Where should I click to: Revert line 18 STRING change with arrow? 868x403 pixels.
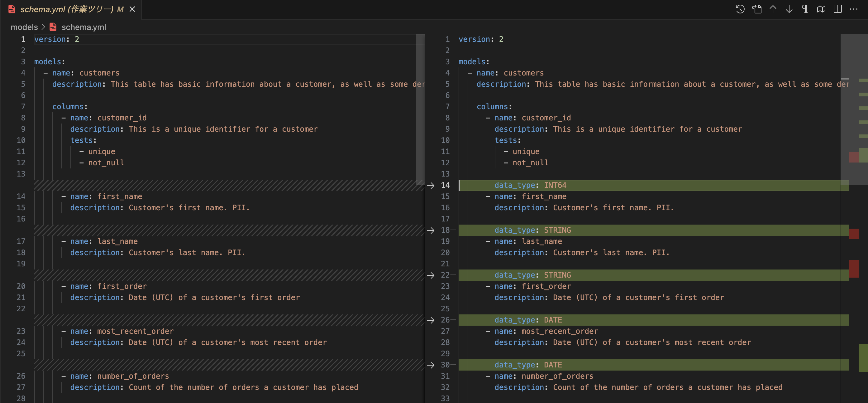coord(431,230)
